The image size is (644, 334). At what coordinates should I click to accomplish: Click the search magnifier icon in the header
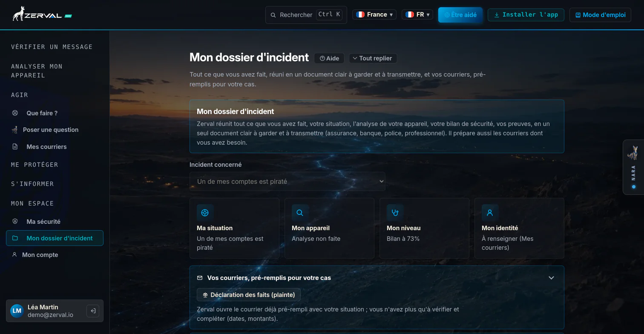[273, 15]
